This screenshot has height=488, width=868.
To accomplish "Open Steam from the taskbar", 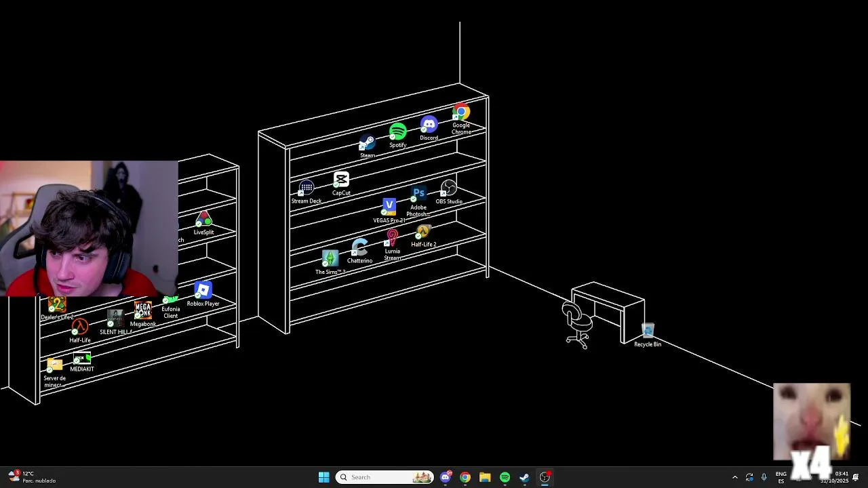I will 524,477.
